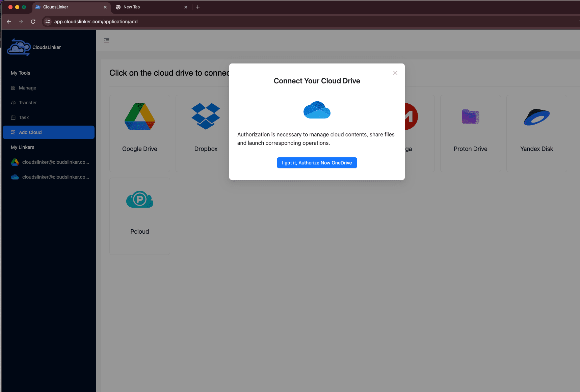Click the address bar URL field
Screen dimensions: 580x392
coord(311,22)
